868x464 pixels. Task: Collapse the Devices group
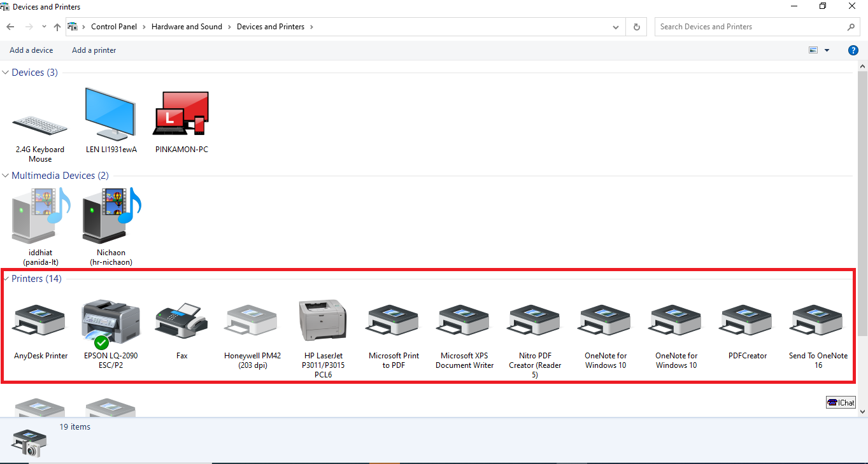6,73
